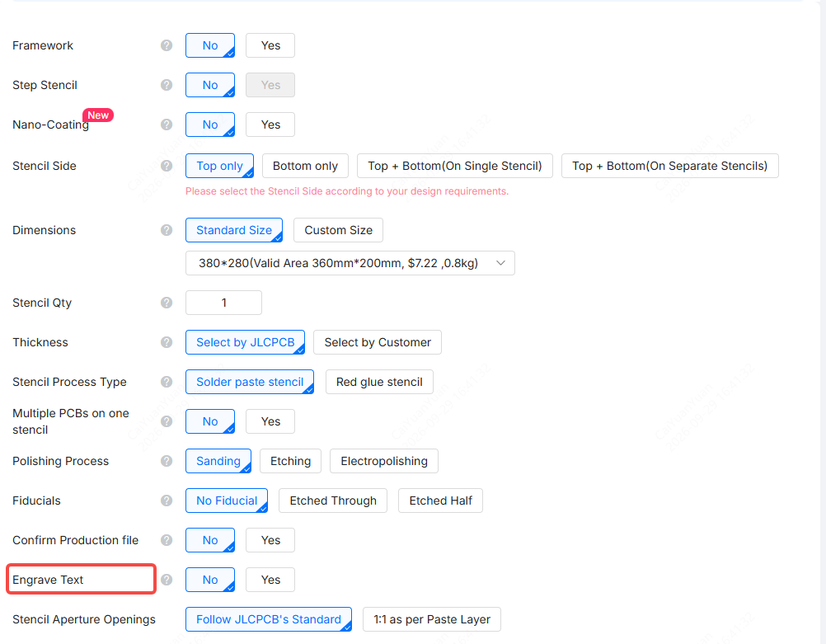Show the Stencil Side help tooltip
This screenshot has height=644, width=826.
[167, 166]
